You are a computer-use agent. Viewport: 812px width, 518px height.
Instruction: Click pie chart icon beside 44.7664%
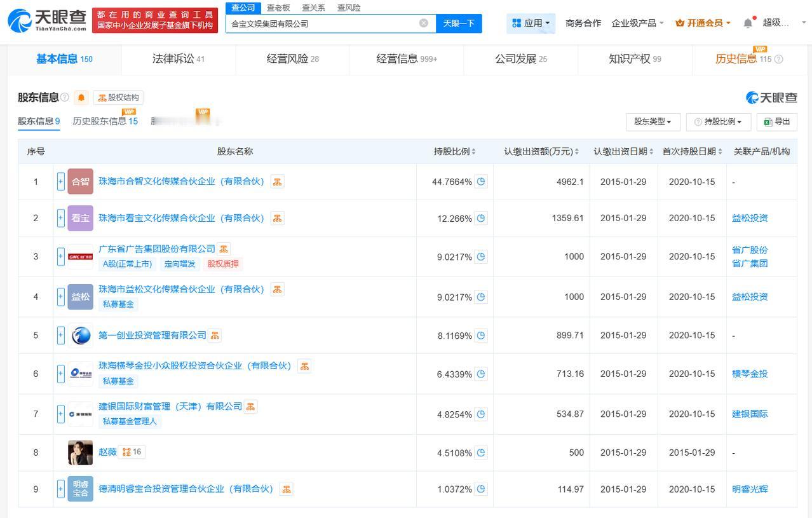(481, 182)
